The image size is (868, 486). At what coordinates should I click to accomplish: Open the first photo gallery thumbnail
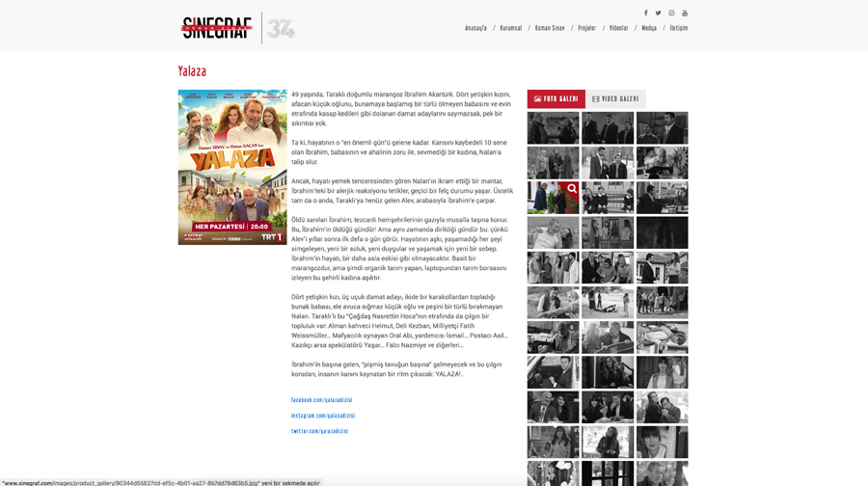553,127
